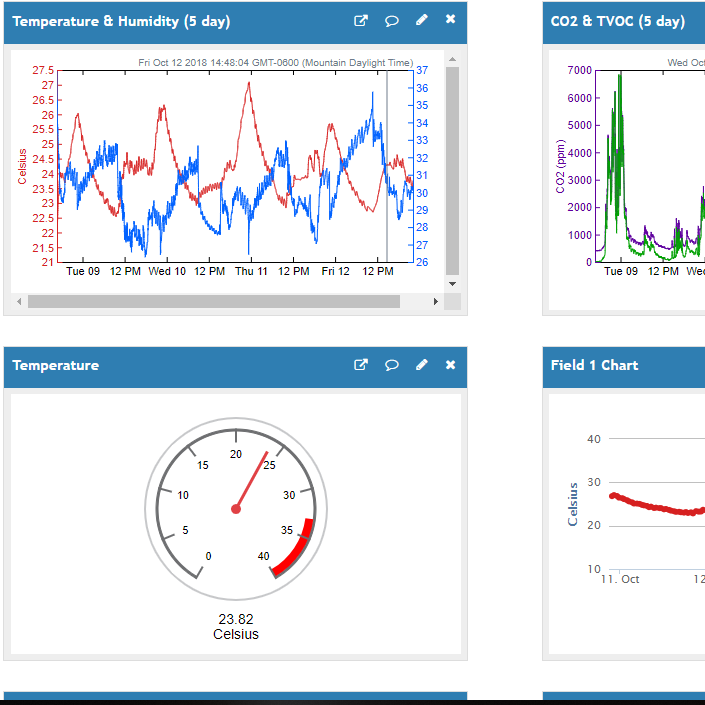This screenshot has width=705, height=705.
Task: Click left arrow of chart horizontal scrollbar
Action: pyautogui.click(x=18, y=301)
